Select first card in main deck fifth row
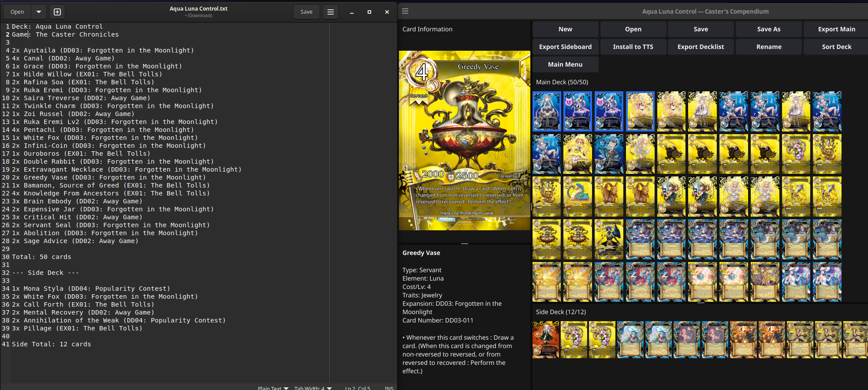The width and height of the screenshot is (868, 390). pos(547,282)
